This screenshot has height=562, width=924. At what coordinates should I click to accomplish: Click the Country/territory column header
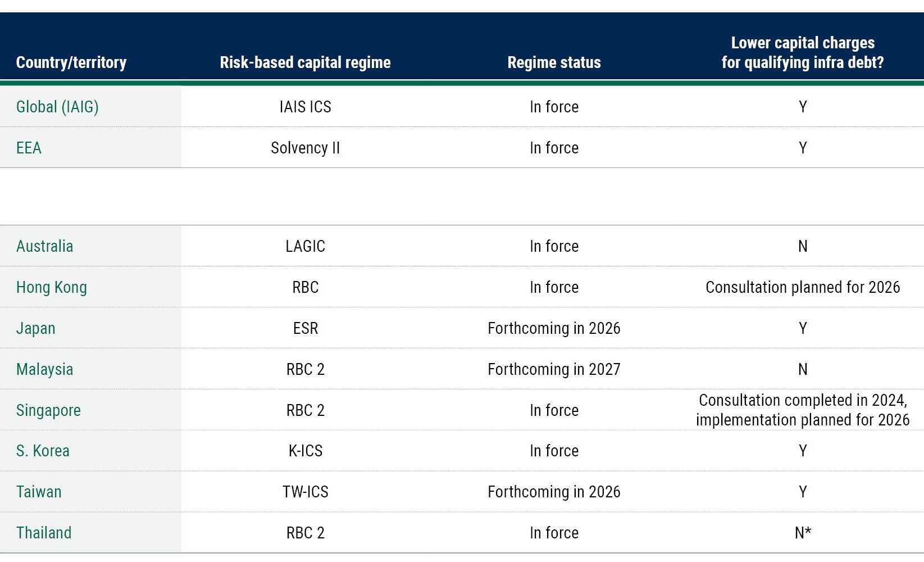tap(71, 62)
